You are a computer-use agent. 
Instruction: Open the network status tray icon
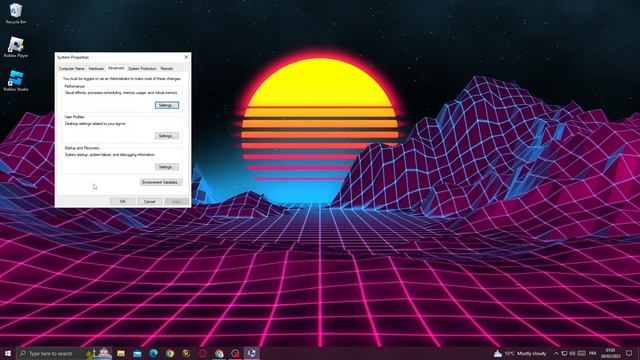coord(564,353)
